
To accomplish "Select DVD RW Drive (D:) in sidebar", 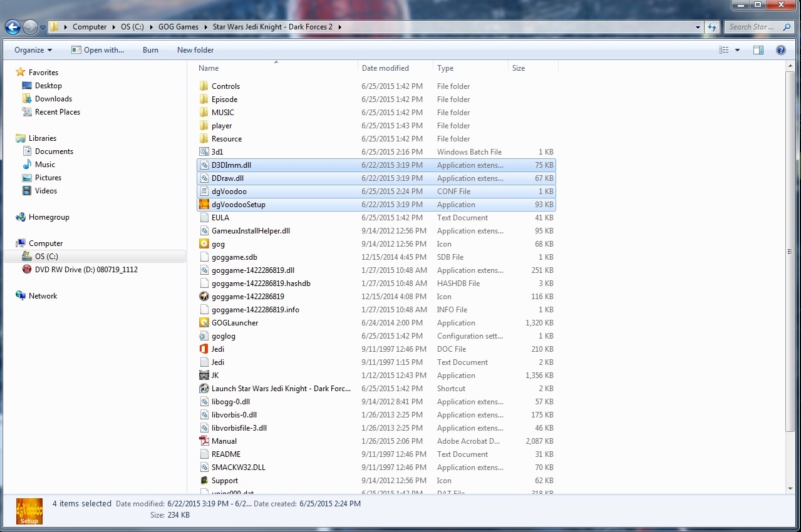I will [80, 270].
